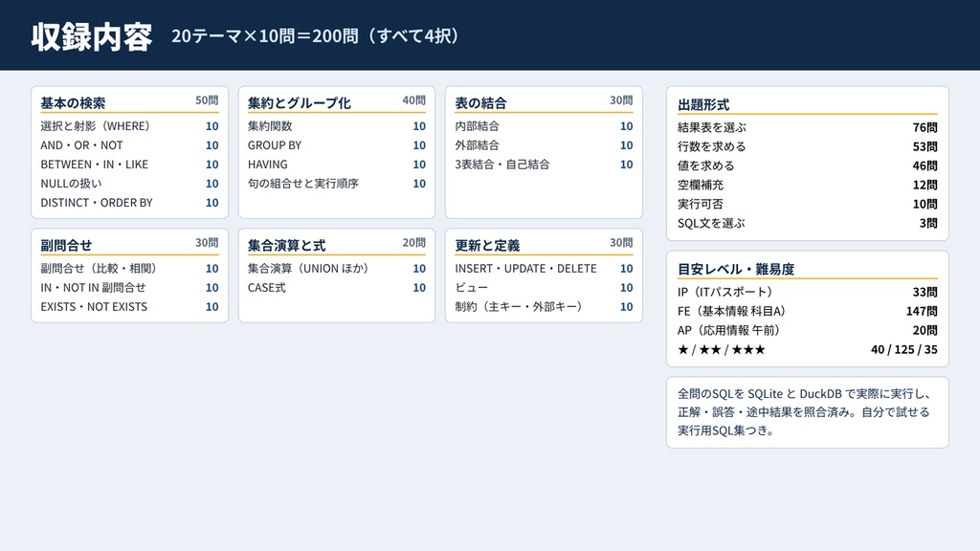Select the 集約とグループ化 card heading

[x=299, y=103]
